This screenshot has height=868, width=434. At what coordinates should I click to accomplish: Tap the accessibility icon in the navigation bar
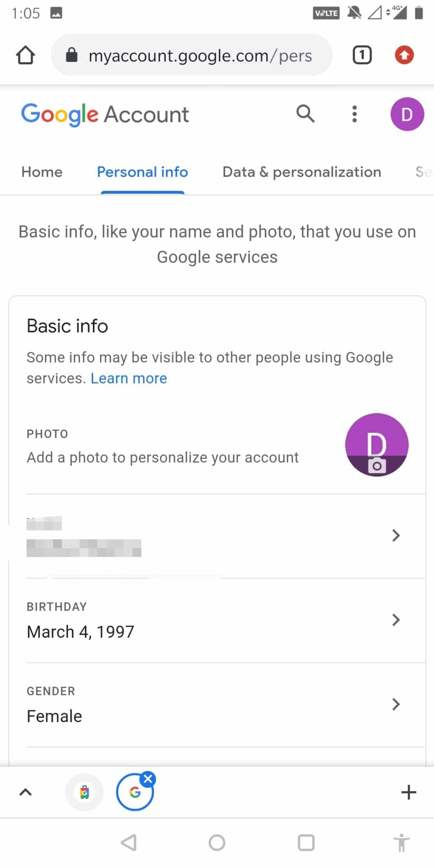[x=401, y=843]
